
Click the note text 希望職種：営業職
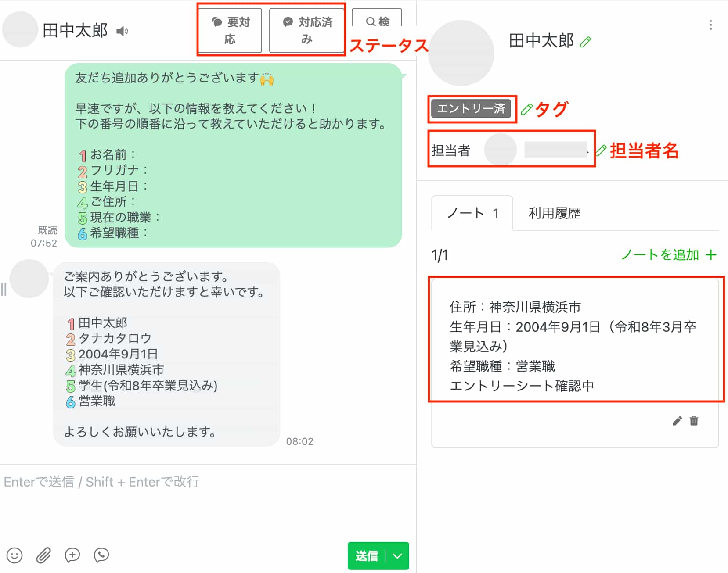coord(502,366)
